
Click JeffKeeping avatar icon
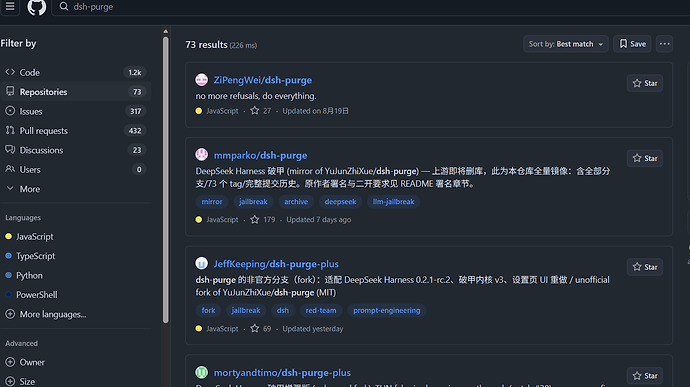(202, 263)
